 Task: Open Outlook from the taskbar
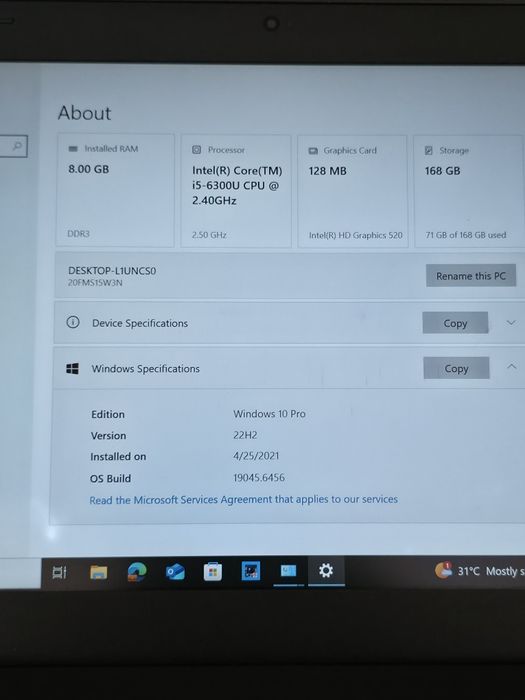tap(175, 572)
